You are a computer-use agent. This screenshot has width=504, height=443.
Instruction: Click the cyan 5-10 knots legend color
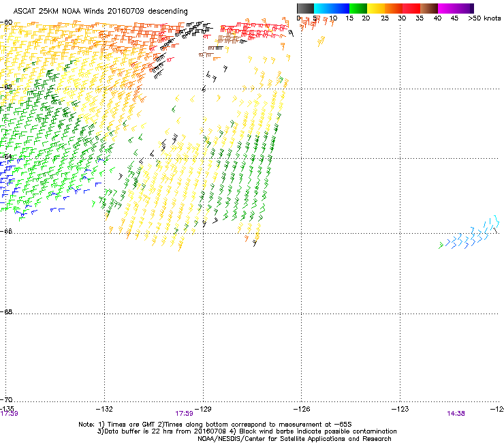tap(323, 8)
